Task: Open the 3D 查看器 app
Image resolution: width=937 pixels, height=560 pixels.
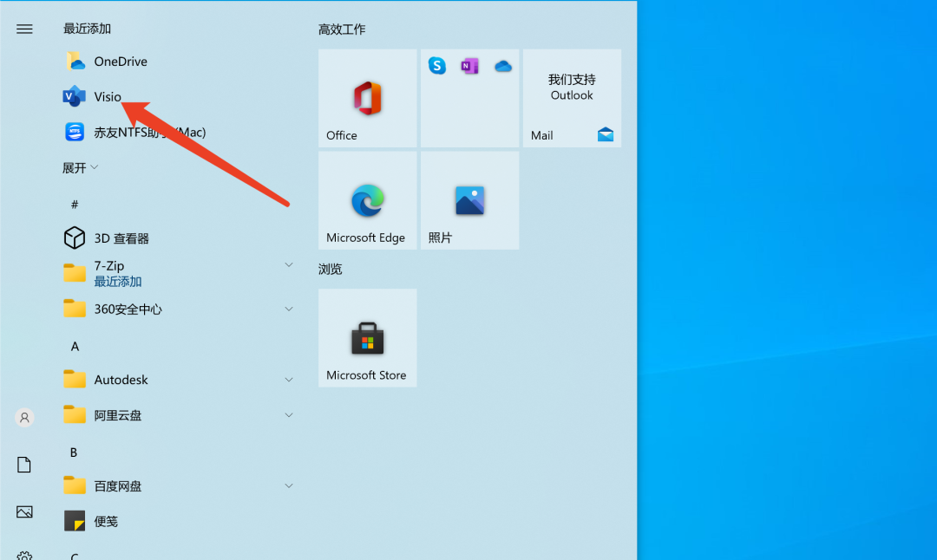Action: tap(121, 238)
